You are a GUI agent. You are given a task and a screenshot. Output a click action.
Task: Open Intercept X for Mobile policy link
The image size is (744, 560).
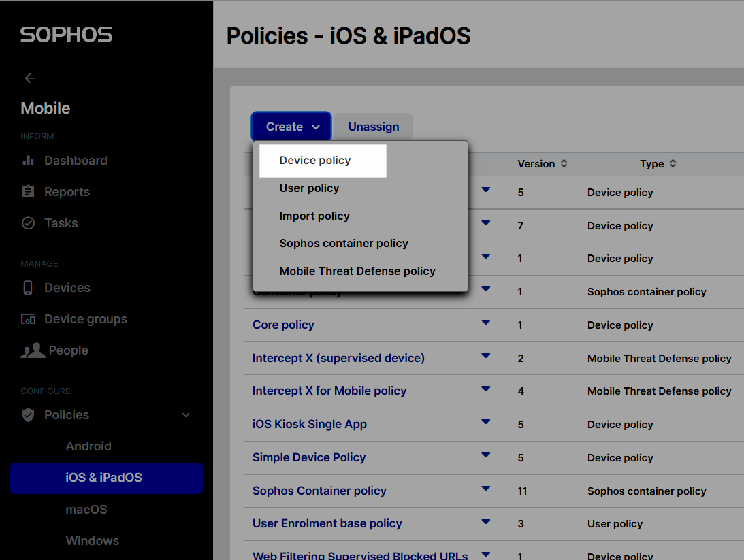coord(329,391)
